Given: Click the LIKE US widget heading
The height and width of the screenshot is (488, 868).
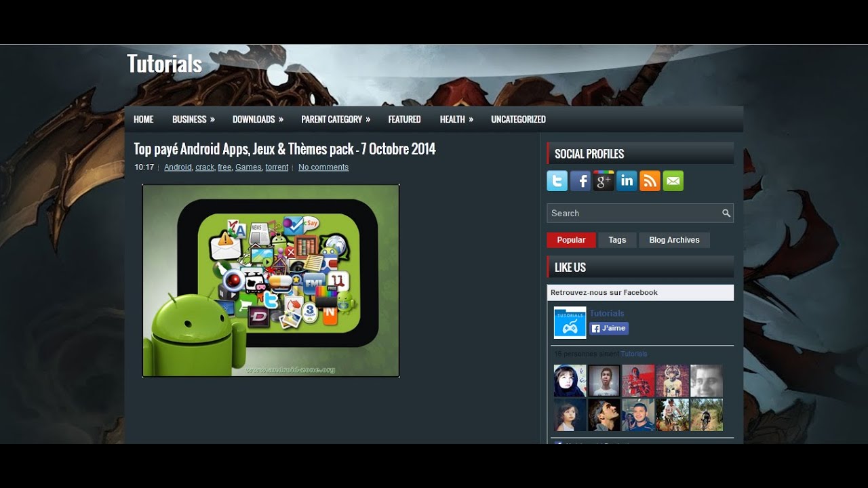Looking at the screenshot, I should (x=570, y=267).
